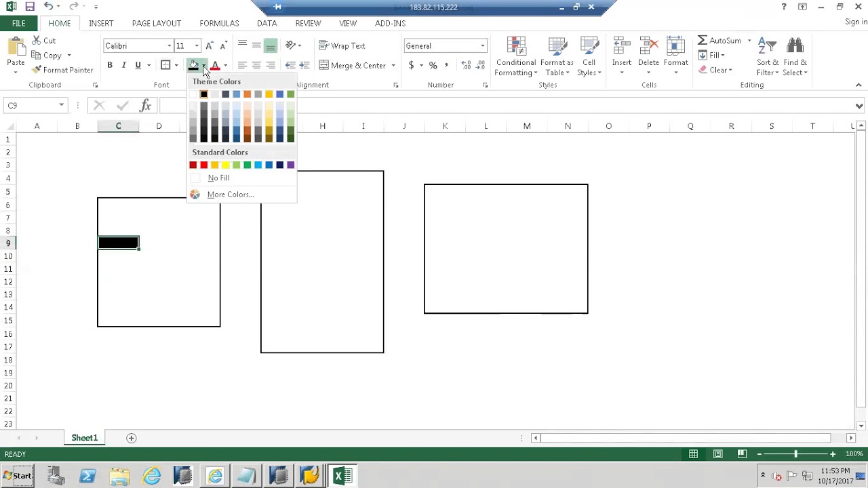
Task: Pick the standard purple color swatch
Action: click(x=290, y=165)
